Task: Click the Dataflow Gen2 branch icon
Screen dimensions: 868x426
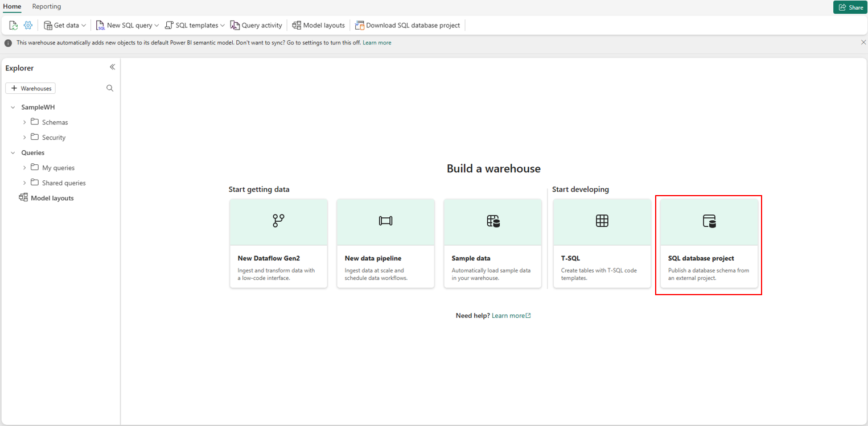Action: point(278,221)
